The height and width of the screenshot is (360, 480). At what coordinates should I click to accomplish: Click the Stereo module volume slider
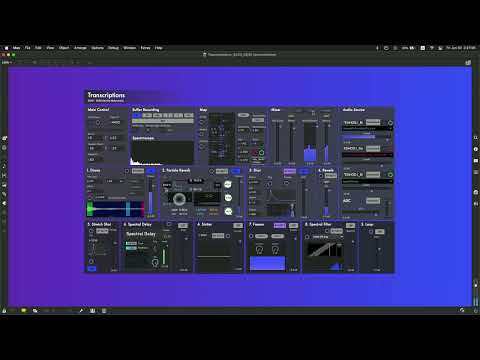[151, 197]
